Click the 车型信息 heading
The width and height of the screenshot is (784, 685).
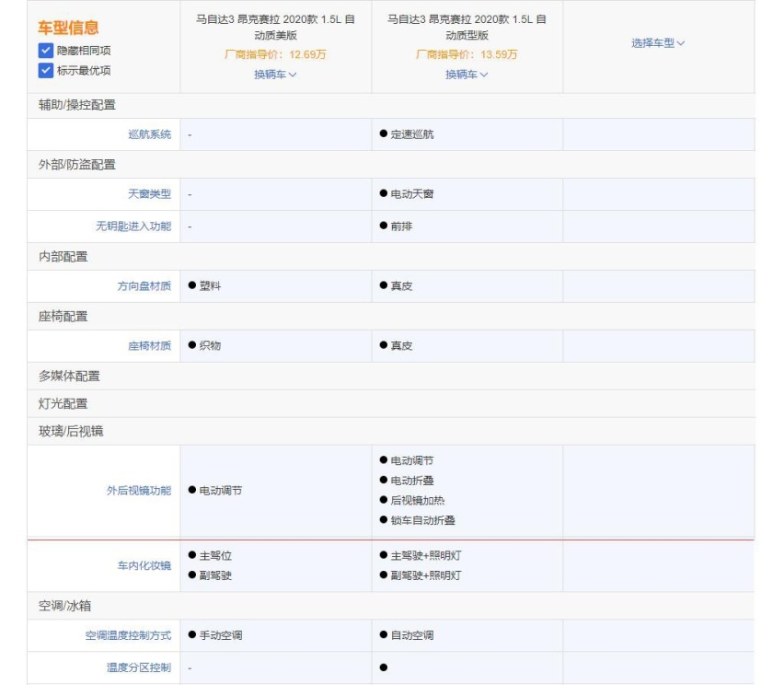click(x=68, y=28)
